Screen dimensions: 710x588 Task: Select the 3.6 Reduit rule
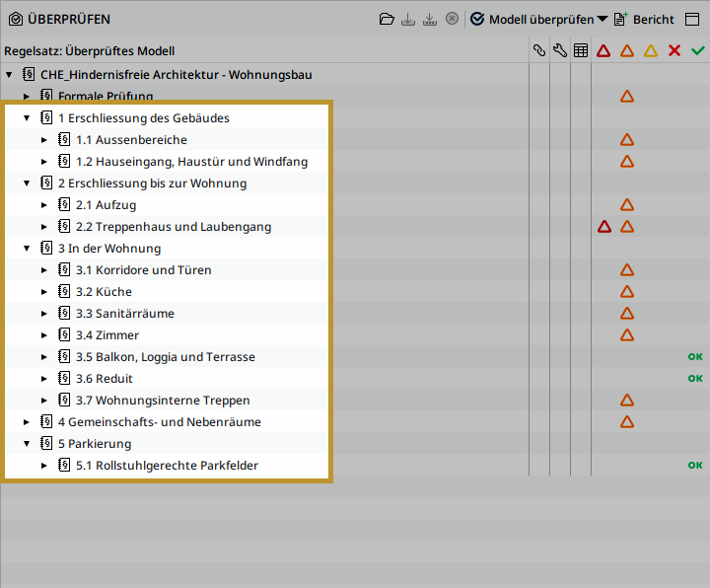click(105, 379)
